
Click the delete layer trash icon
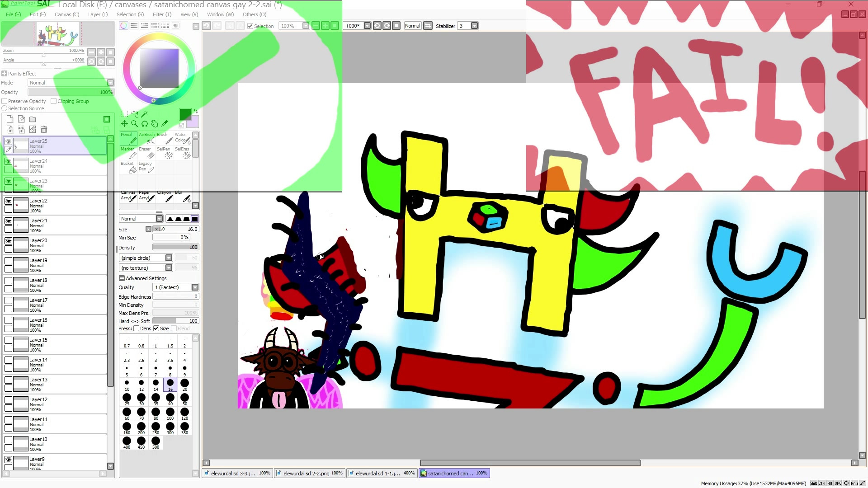pyautogui.click(x=44, y=130)
